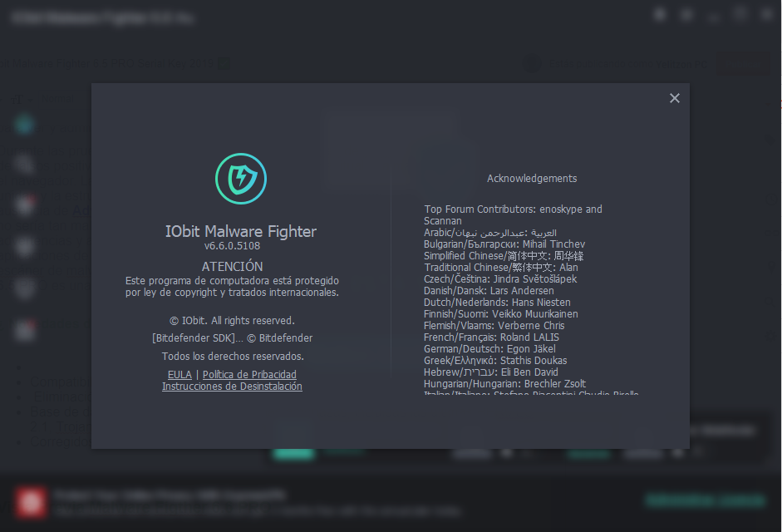Click the ATENCIÓN heading
Screen dimensions: 782x532
click(232, 267)
